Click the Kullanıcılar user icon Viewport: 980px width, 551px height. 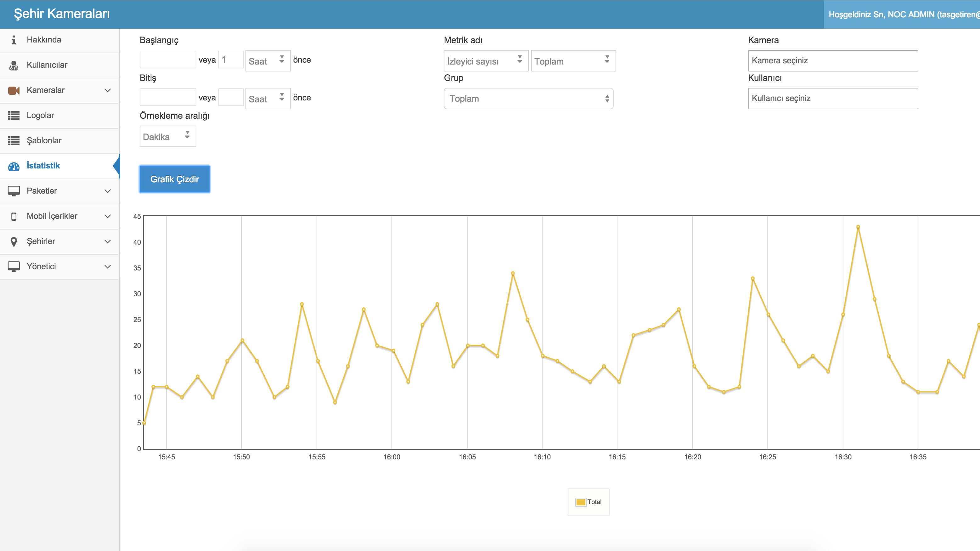[x=14, y=65]
